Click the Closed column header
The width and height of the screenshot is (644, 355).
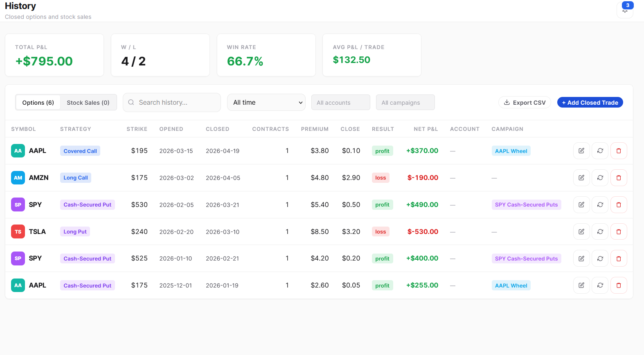tap(217, 129)
